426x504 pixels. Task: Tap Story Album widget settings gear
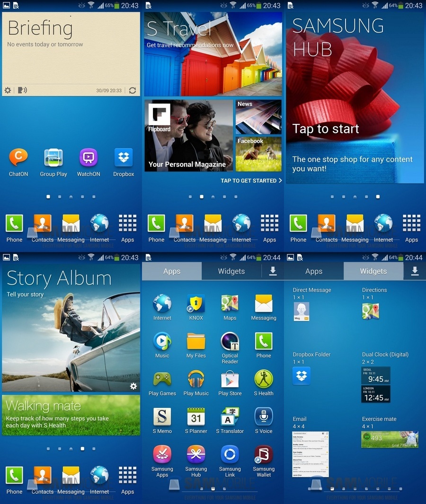pos(133,386)
